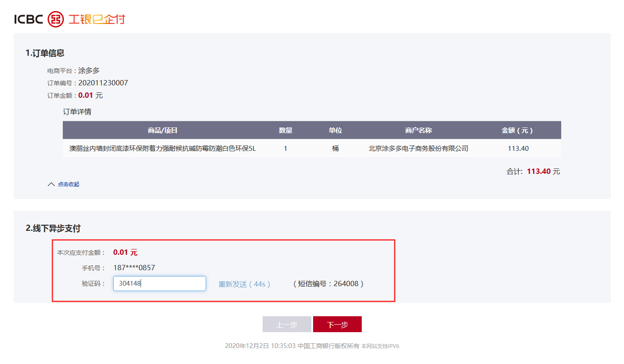The height and width of the screenshot is (364, 624).
Task: Click the 中国工商银行版权所有 footer text
Action: coord(328,346)
